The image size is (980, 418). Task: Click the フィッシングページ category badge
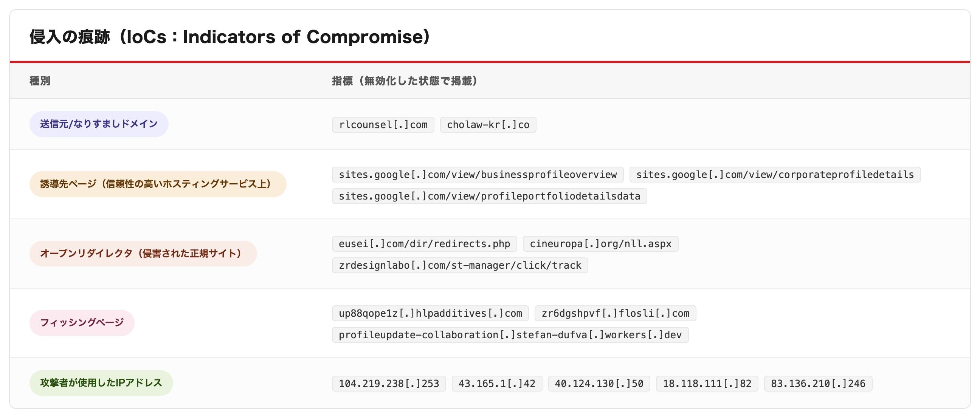(x=82, y=323)
